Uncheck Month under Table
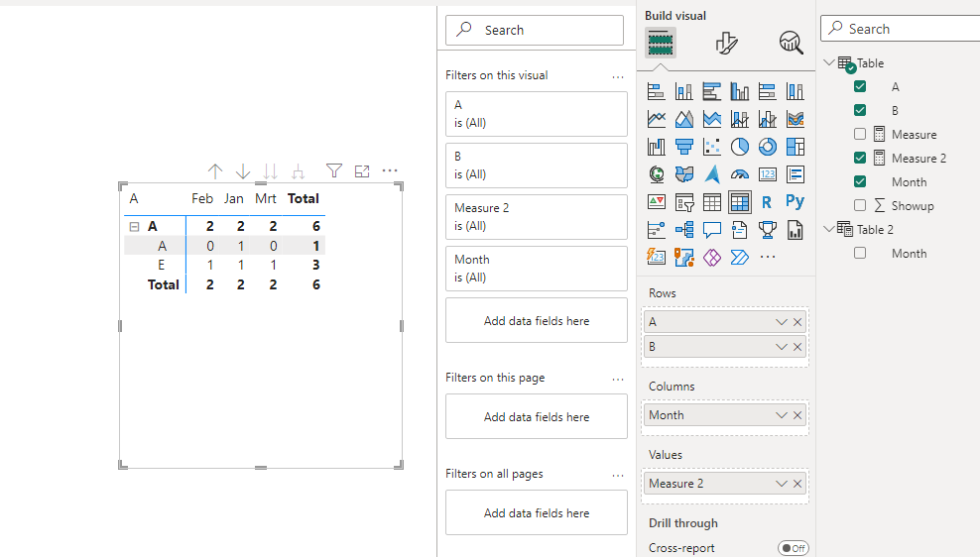 [x=860, y=181]
